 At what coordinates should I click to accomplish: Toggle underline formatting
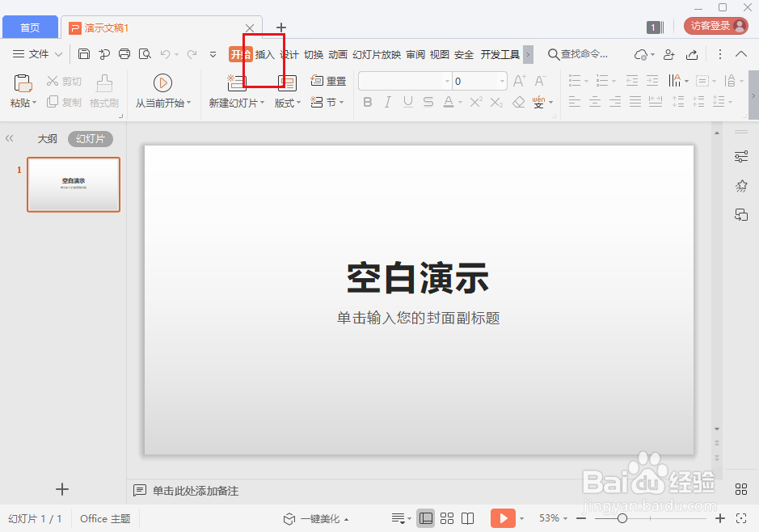point(407,101)
